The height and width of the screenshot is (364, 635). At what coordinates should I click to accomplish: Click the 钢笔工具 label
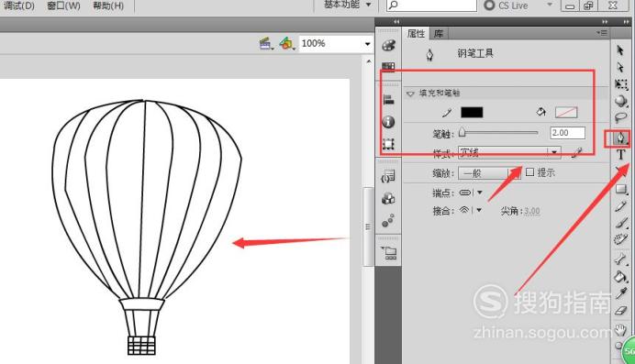(x=475, y=53)
